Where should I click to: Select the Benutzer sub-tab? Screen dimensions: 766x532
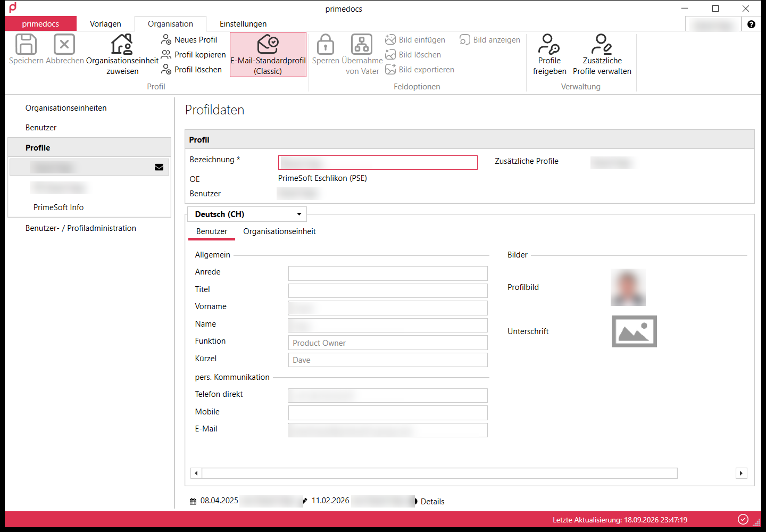click(x=212, y=231)
